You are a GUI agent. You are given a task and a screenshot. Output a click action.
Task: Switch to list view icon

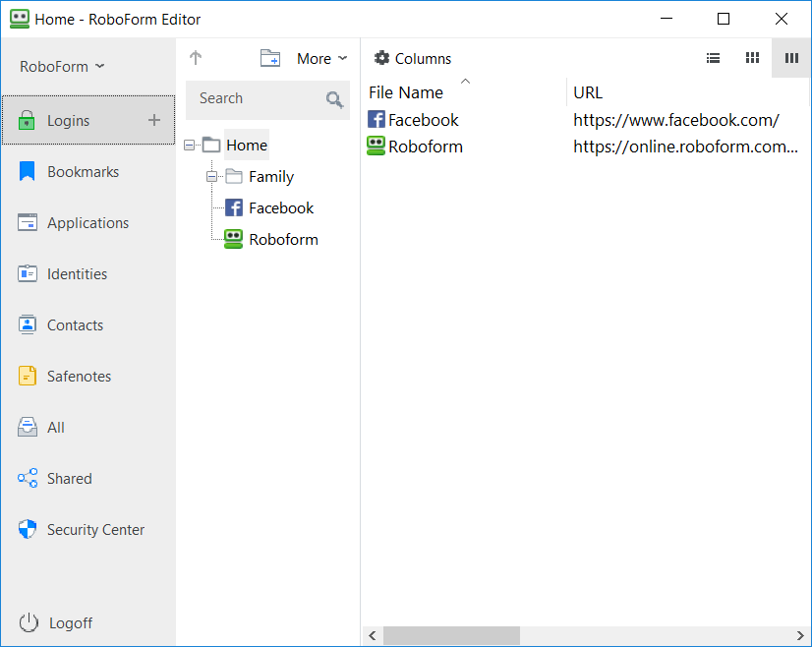click(713, 58)
